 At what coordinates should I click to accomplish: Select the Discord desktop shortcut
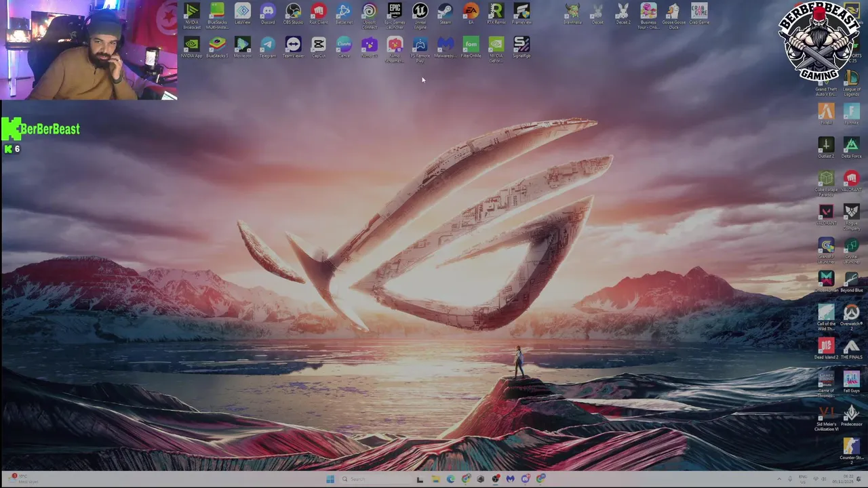tap(268, 14)
